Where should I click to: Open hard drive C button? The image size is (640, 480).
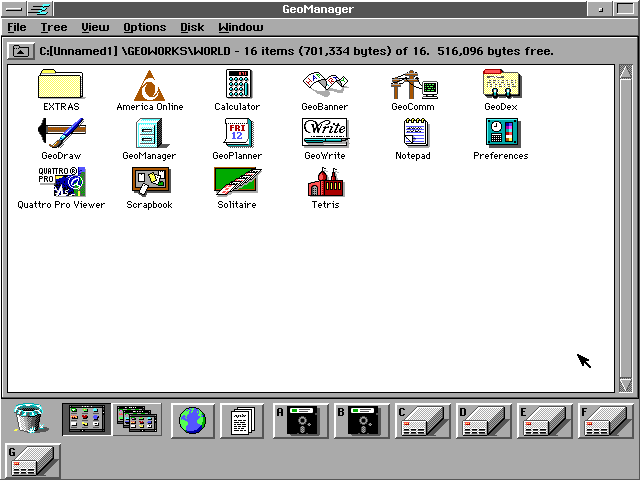point(422,420)
